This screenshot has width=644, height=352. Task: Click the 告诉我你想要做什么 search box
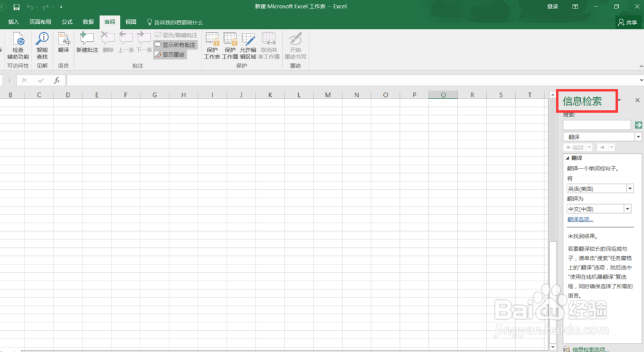[x=175, y=22]
